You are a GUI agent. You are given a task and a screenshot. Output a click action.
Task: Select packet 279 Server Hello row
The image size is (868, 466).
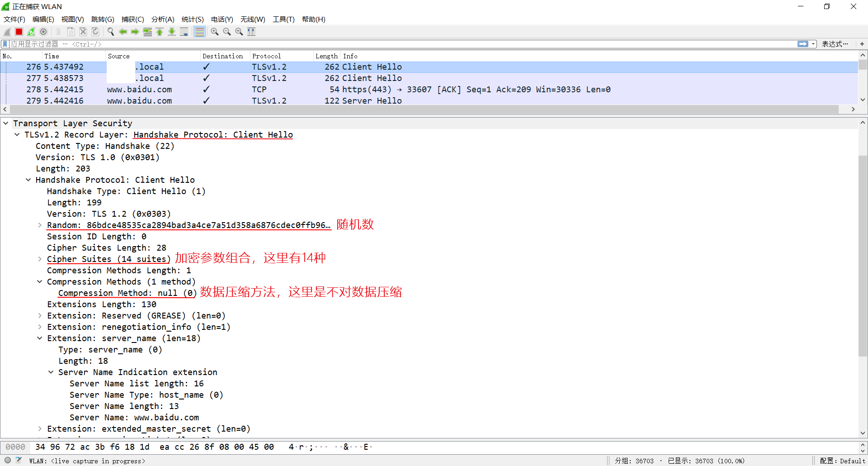429,100
